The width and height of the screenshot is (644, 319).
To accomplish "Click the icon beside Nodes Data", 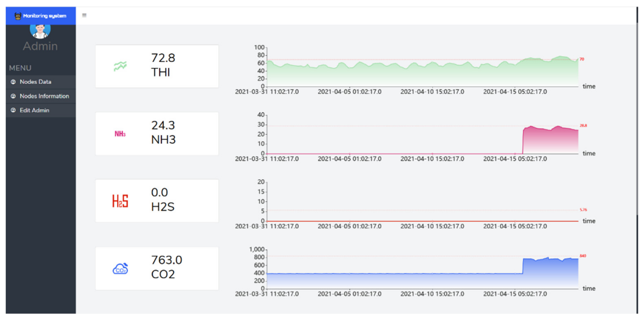I will pyautogui.click(x=13, y=82).
